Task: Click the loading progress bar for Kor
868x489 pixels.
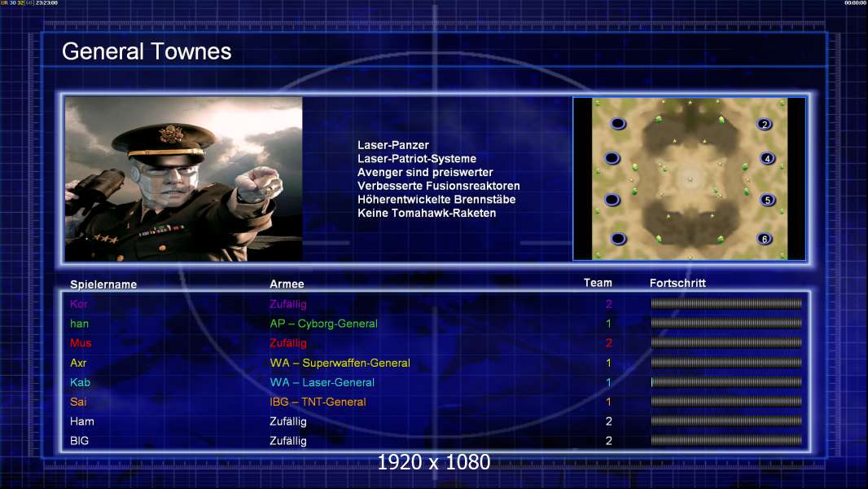Action: coord(726,303)
